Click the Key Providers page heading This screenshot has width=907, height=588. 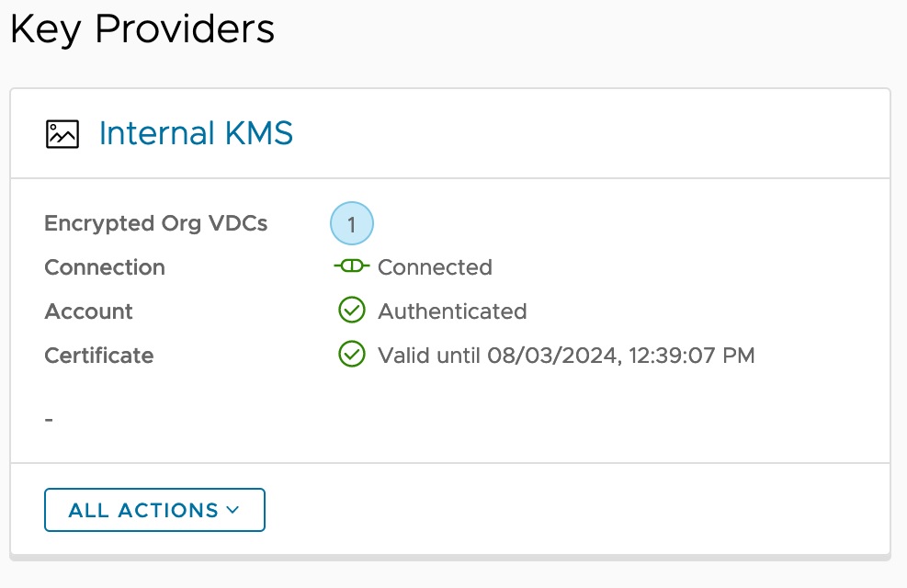(142, 29)
